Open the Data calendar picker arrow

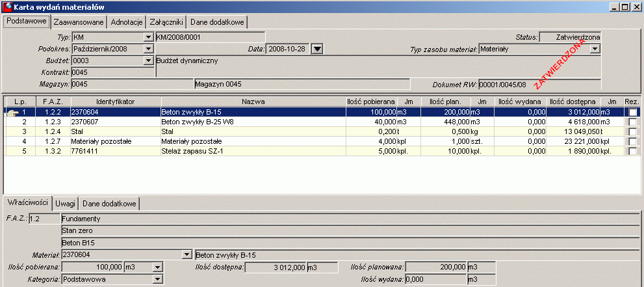(318, 49)
